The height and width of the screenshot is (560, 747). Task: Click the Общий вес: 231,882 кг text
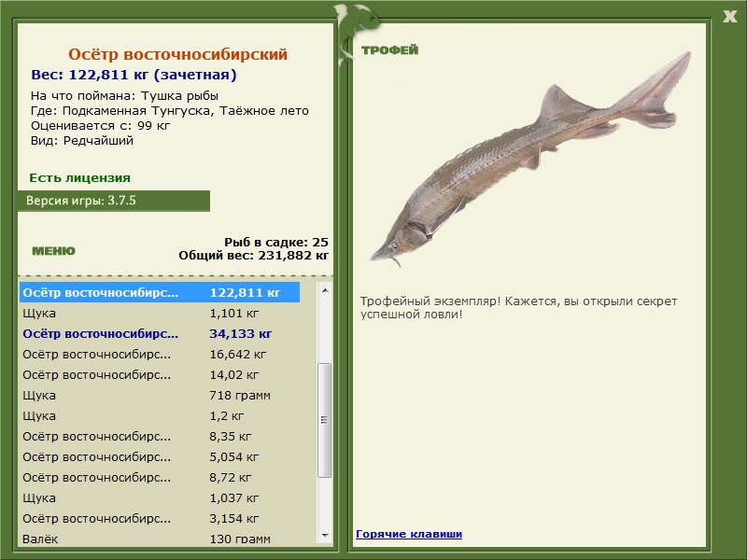pyautogui.click(x=253, y=256)
